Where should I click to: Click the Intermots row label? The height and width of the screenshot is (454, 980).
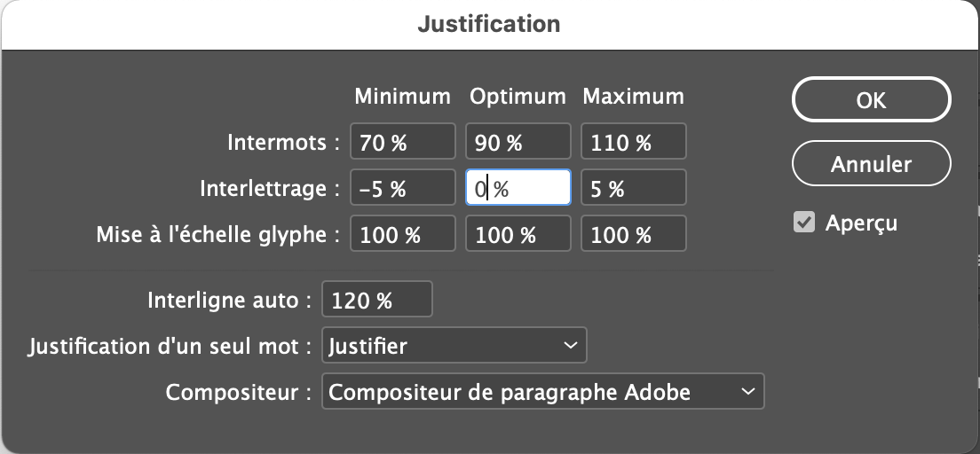(284, 142)
